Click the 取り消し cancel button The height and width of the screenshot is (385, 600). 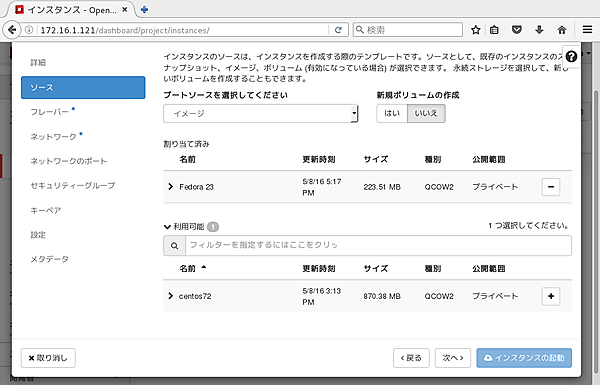click(x=48, y=358)
